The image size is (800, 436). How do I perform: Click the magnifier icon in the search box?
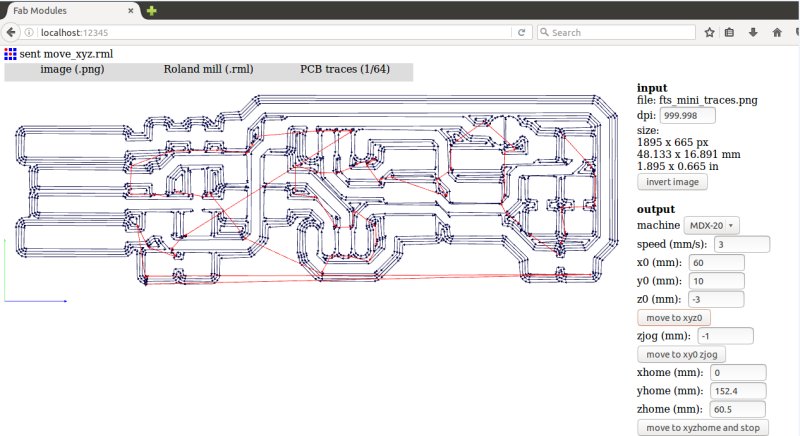pos(544,32)
